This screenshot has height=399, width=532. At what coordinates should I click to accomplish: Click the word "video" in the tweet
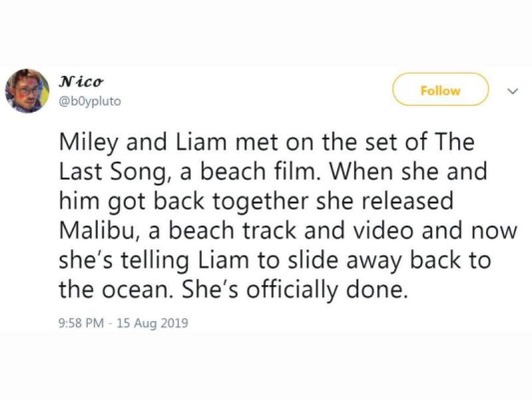pyautogui.click(x=383, y=230)
